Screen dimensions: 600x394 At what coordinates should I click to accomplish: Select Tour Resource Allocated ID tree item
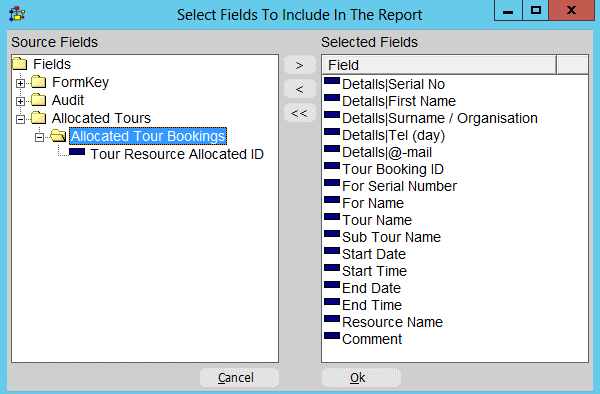tap(177, 154)
